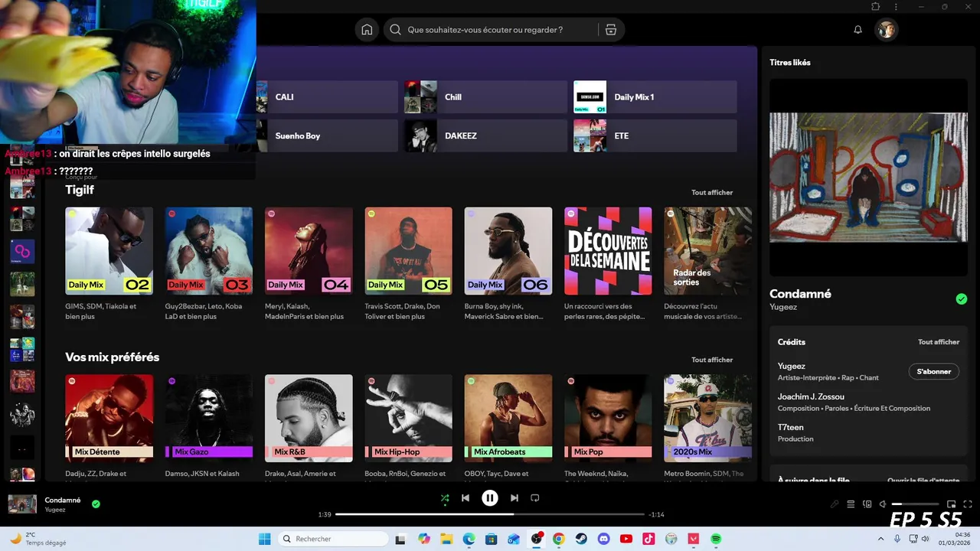The image size is (980, 551).
Task: Open Google Chrome from the taskbar
Action: tap(559, 539)
